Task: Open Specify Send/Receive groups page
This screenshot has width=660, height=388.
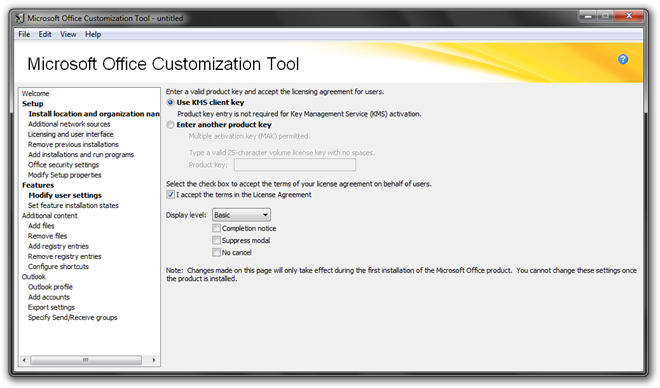Action: tap(72, 317)
